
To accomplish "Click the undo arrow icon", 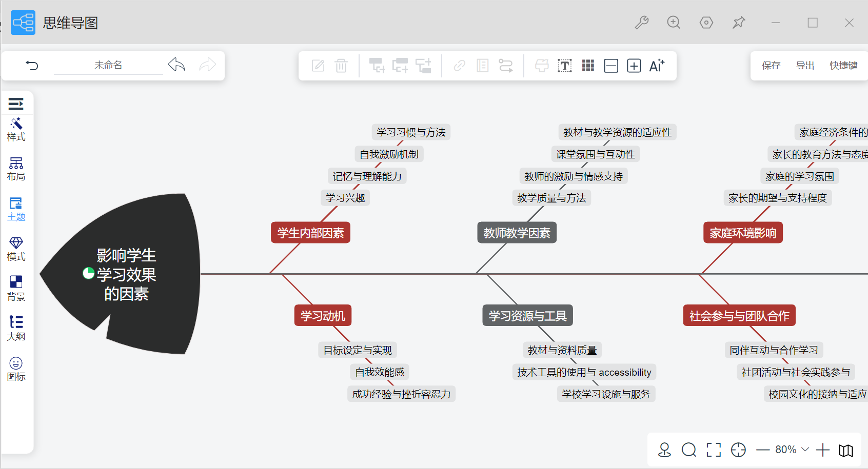I will (x=176, y=65).
